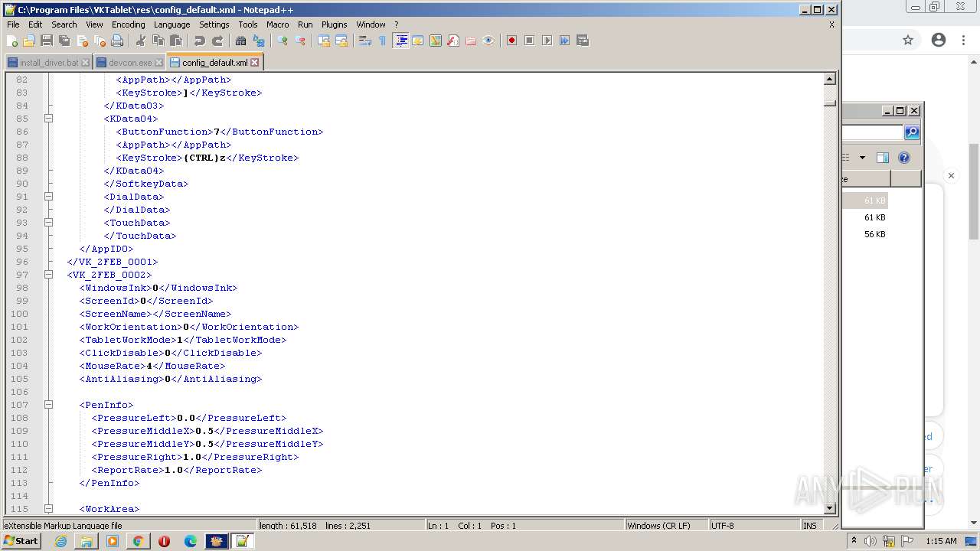Click the editor scrollbar down arrow
The width and height of the screenshot is (980, 551).
(830, 508)
